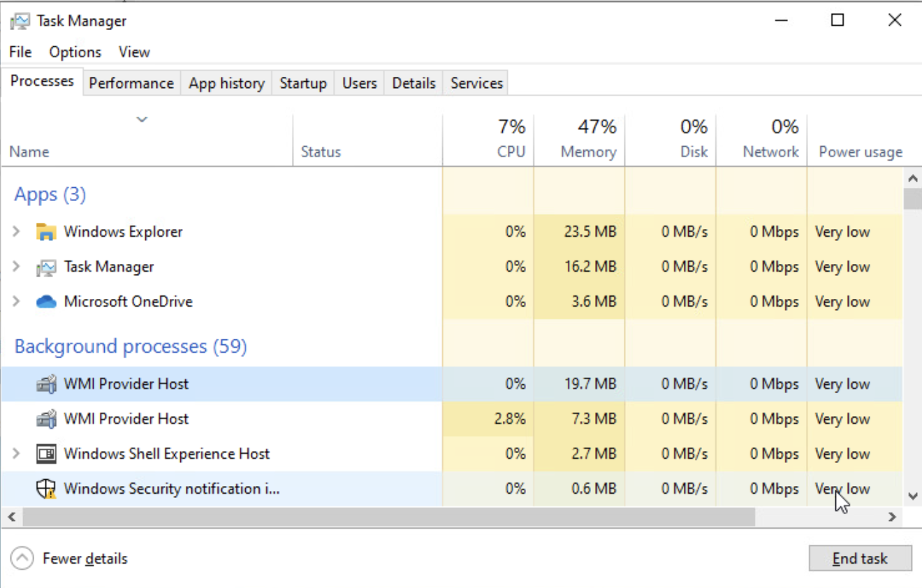The image size is (922, 588).
Task: Click the Apps (3) group heading
Action: [x=50, y=194]
